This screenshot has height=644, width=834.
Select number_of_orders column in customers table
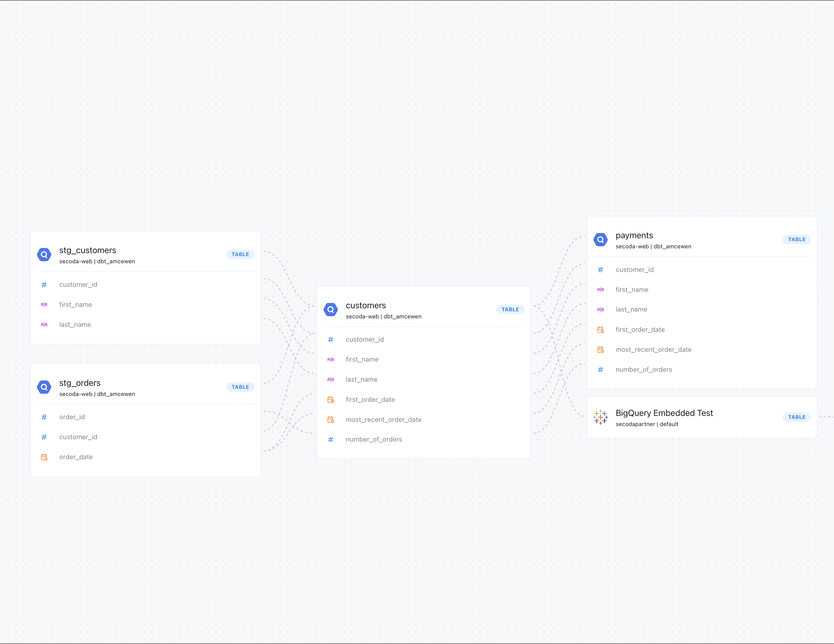tap(374, 439)
